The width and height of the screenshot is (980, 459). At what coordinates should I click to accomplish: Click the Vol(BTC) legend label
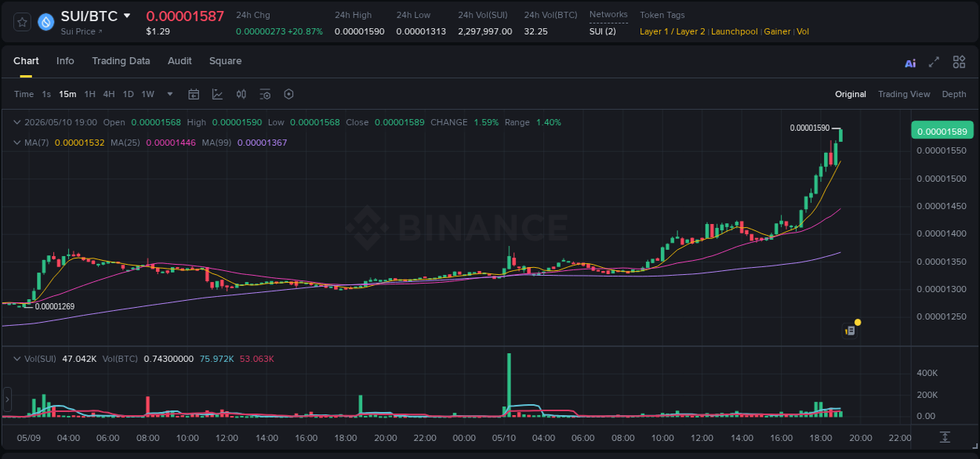point(120,359)
